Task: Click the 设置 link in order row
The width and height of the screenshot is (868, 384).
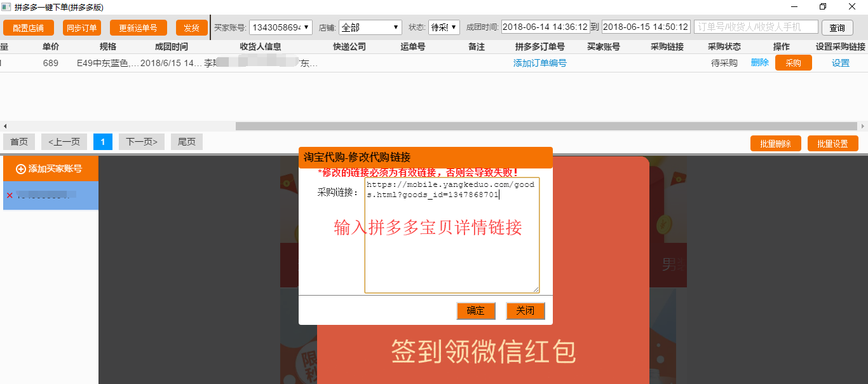Action: (841, 63)
